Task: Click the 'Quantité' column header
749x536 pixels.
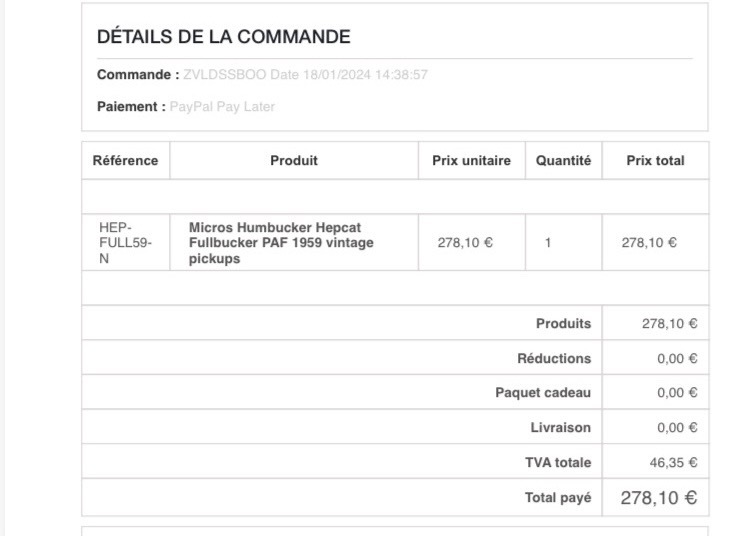Action: pyautogui.click(x=563, y=161)
